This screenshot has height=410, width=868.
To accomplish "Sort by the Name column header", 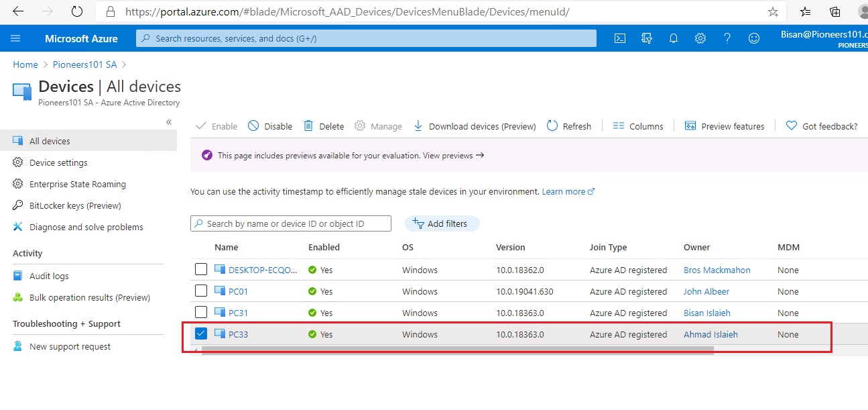I will [227, 247].
